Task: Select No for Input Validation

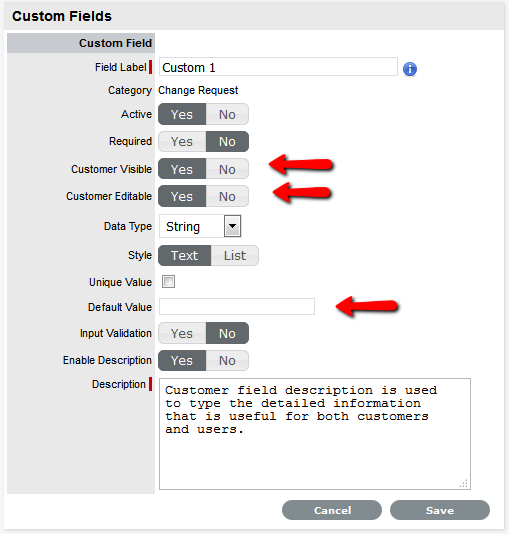Action: pyautogui.click(x=227, y=333)
